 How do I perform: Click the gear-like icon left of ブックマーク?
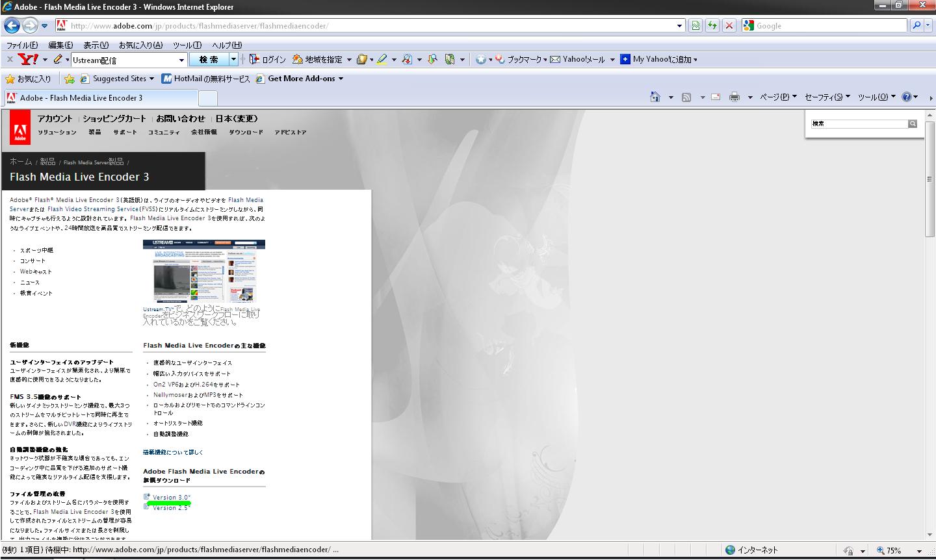pos(480,59)
